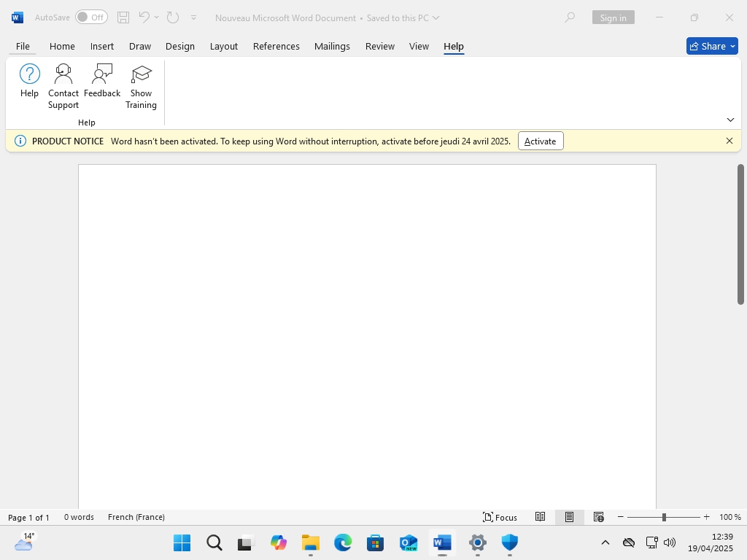Switch to Read Mode view icon

tap(540, 517)
